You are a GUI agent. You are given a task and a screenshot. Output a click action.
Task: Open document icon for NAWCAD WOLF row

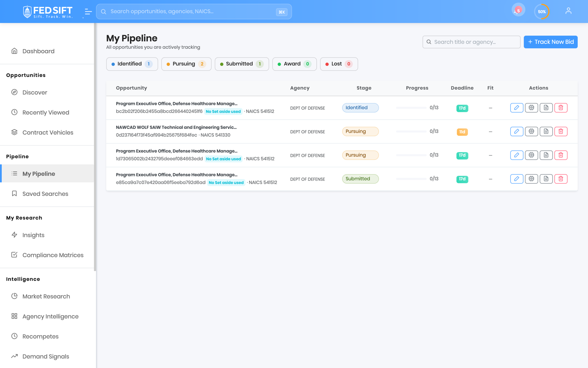[546, 132]
